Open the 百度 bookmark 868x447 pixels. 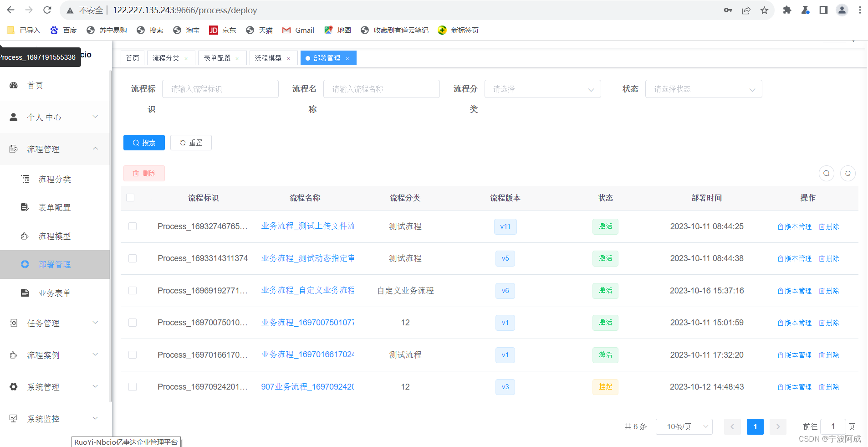click(x=63, y=30)
